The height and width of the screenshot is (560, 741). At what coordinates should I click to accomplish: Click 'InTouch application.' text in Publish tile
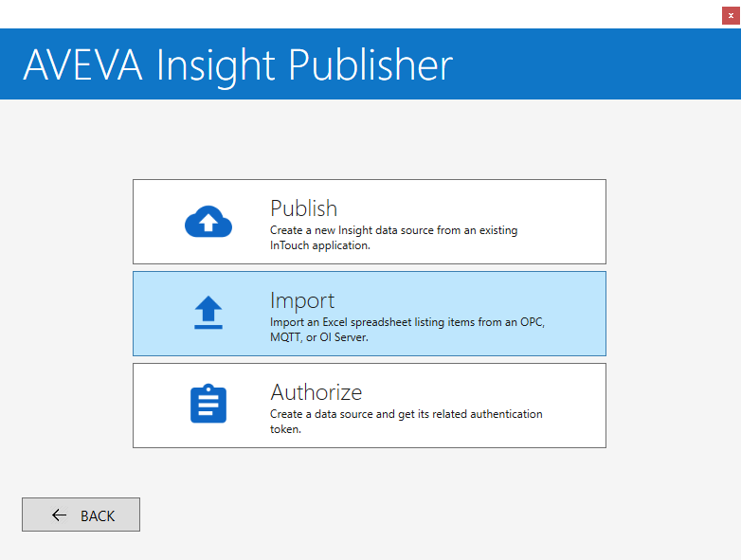[320, 245]
